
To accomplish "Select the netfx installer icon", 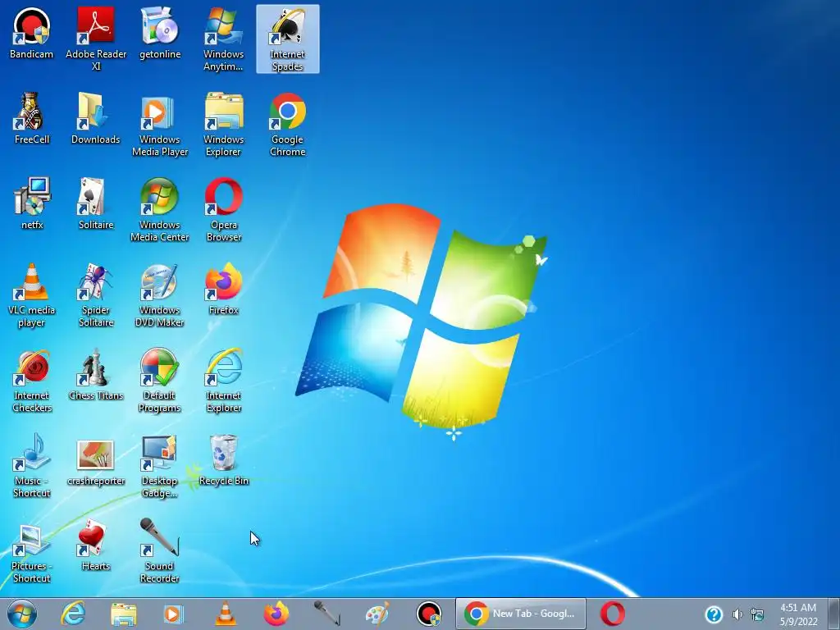I will click(32, 203).
